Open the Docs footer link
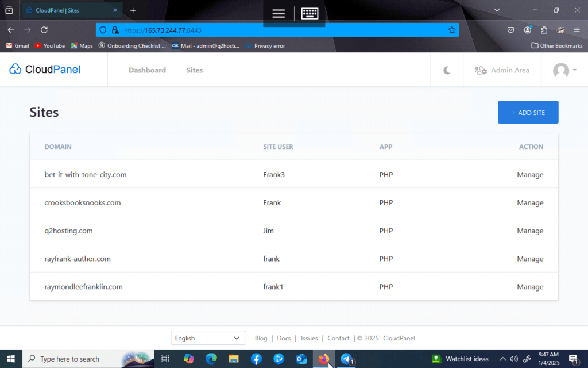Screen dimensions: 588x368 [x=284, y=338]
